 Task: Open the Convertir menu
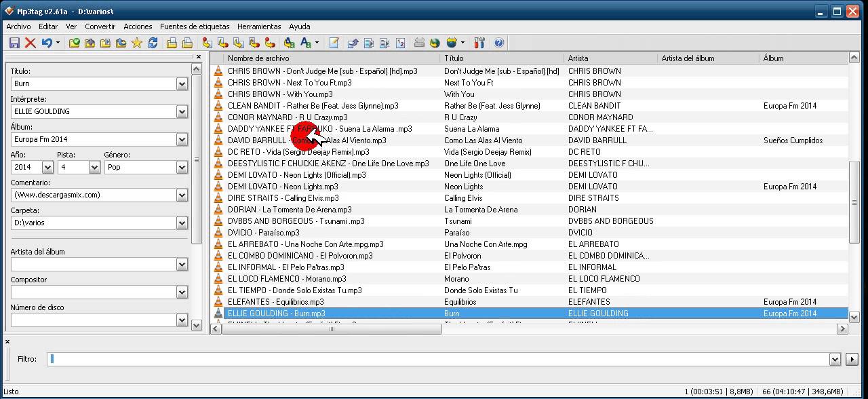click(100, 26)
